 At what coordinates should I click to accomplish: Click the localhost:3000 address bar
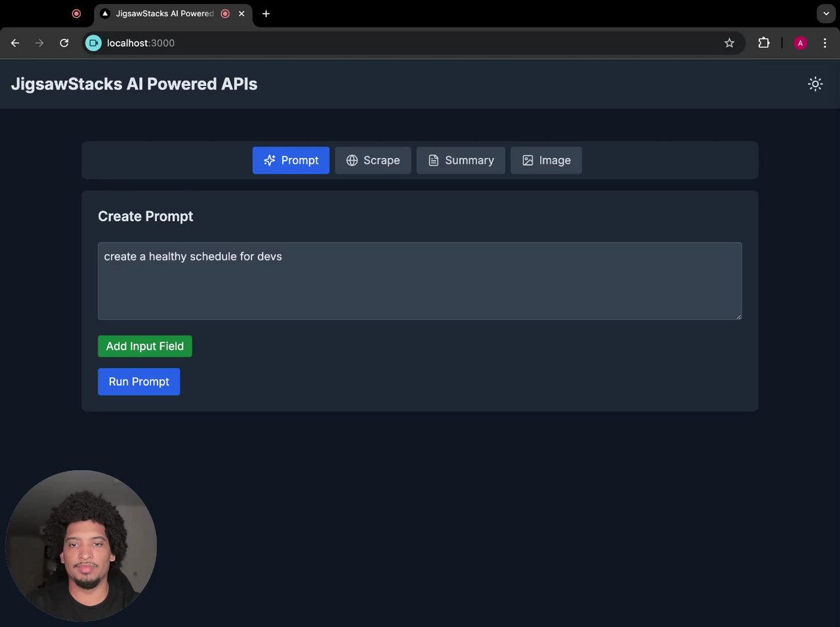[x=413, y=43]
